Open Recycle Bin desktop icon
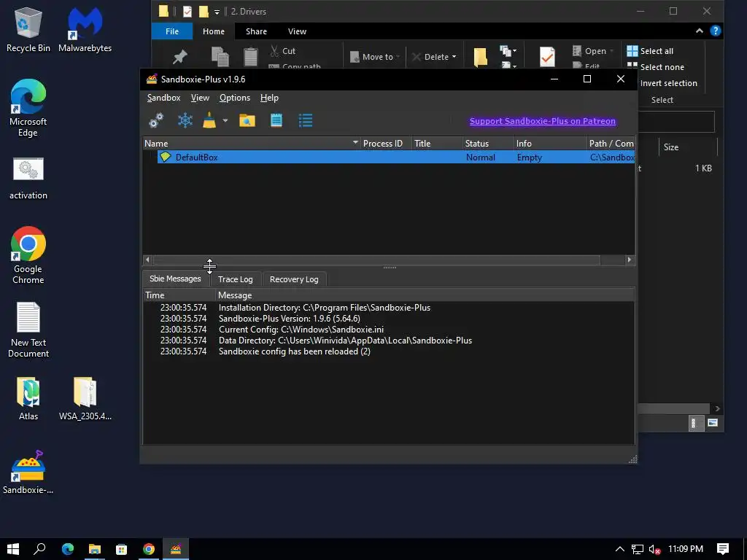This screenshot has width=747, height=560. 28,29
